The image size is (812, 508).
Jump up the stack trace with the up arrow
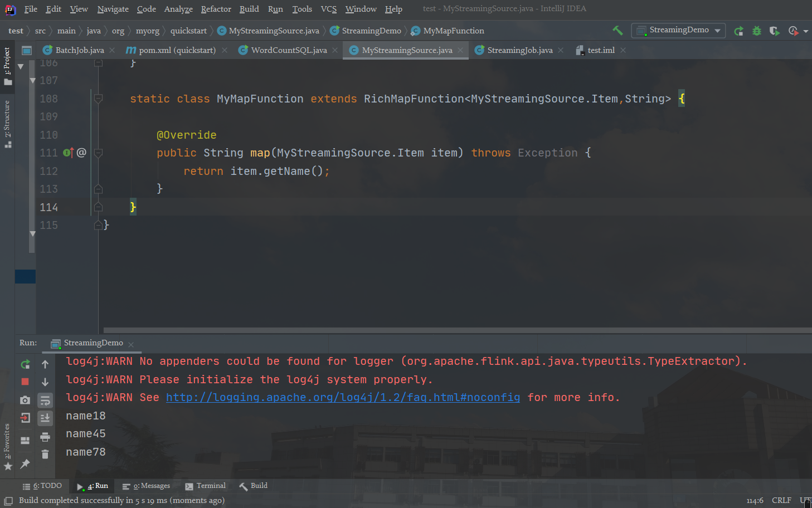pos(45,364)
